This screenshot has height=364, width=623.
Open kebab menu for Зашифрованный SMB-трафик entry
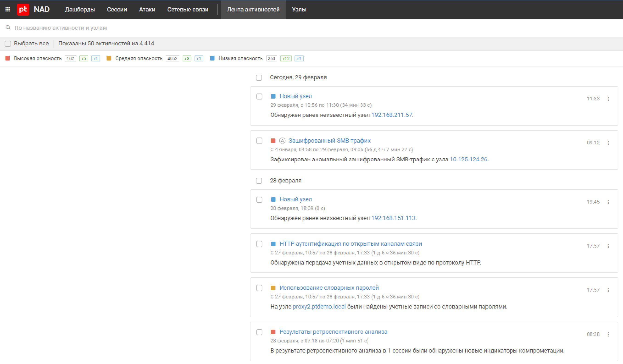click(608, 143)
